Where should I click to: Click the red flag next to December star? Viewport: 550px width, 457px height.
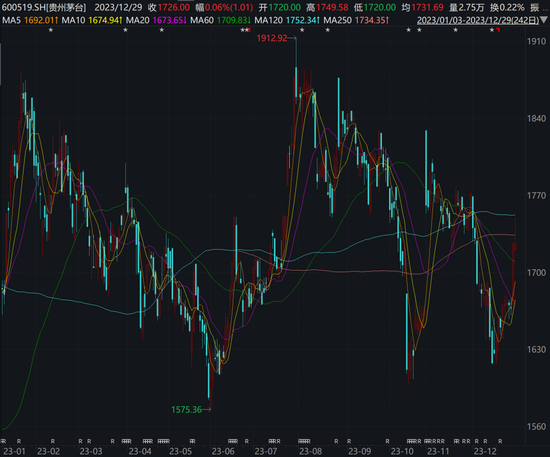point(498,30)
